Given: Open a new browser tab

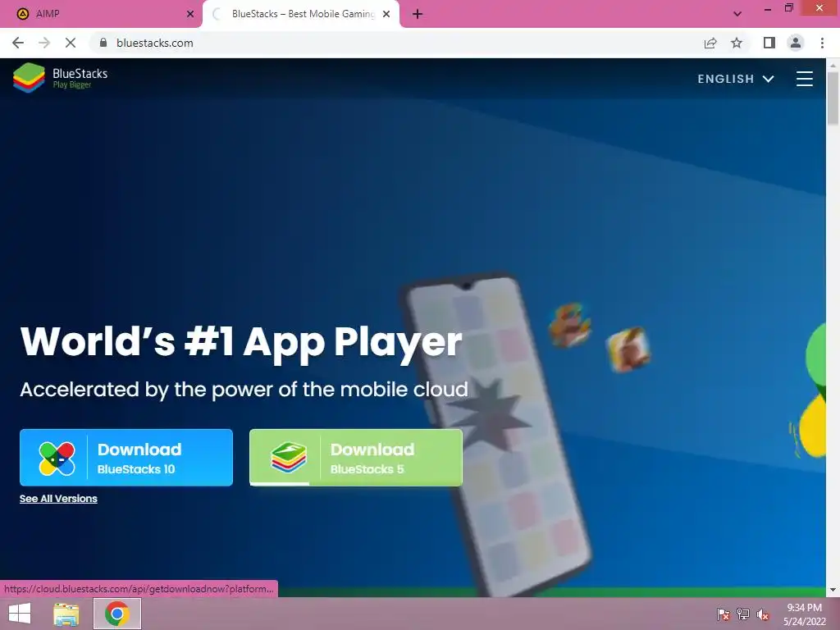Looking at the screenshot, I should 418,14.
